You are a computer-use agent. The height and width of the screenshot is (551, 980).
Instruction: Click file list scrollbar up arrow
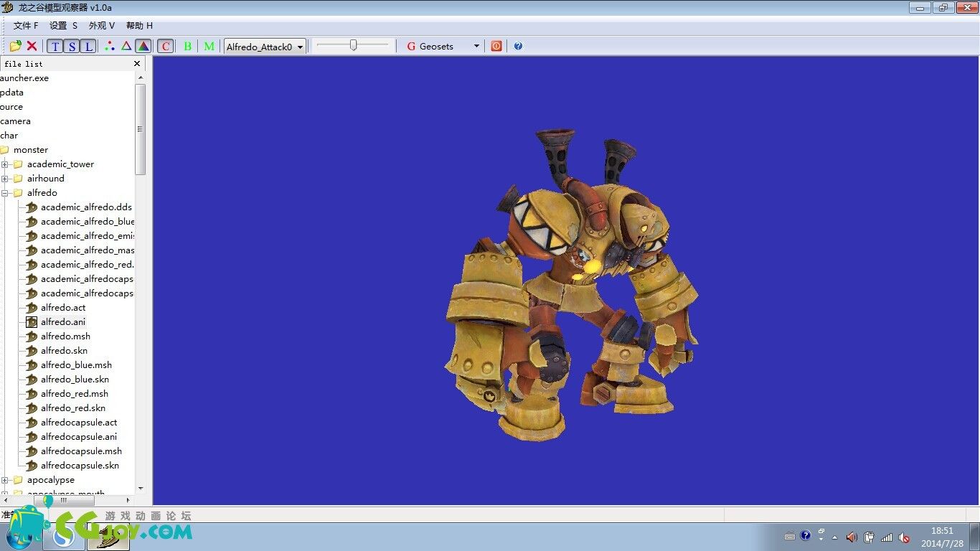(x=141, y=77)
